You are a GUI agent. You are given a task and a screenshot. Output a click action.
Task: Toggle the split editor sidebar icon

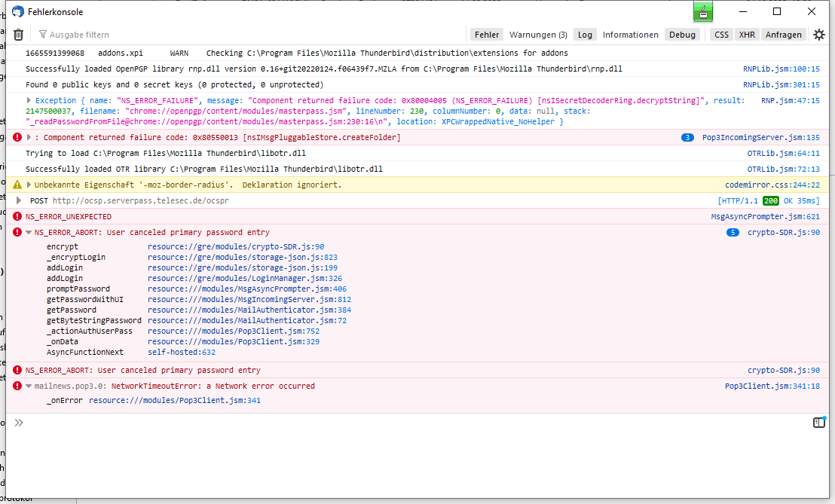[x=819, y=423]
